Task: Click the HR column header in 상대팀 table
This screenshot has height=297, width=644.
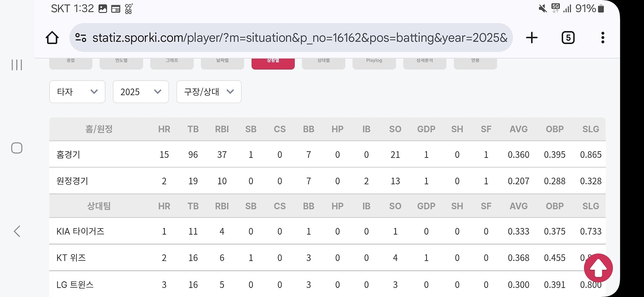Action: coord(164,206)
